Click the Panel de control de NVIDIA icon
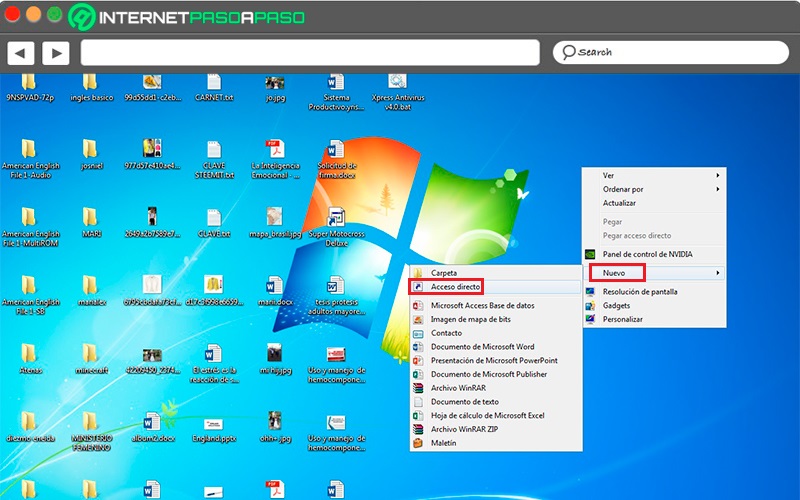This screenshot has width=800, height=500. coord(590,254)
